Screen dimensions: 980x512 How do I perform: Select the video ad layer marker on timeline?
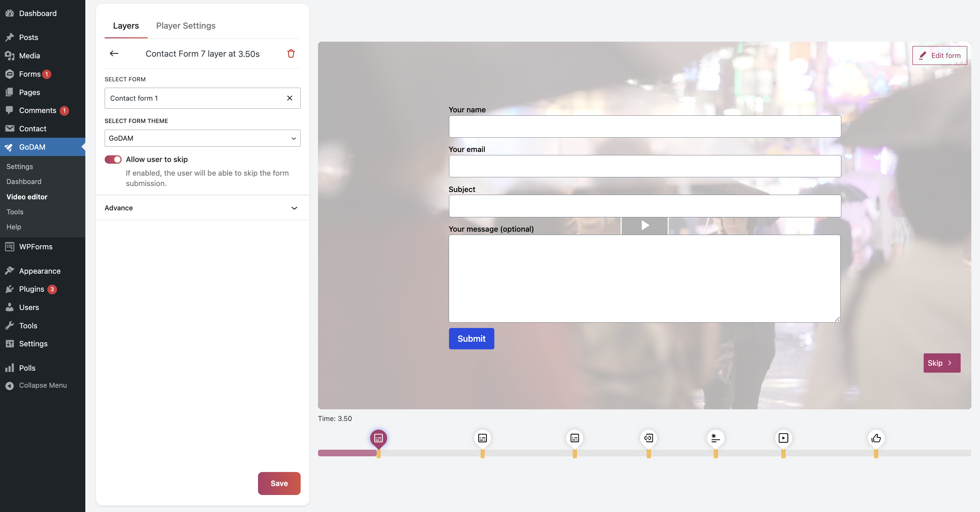[x=783, y=438]
